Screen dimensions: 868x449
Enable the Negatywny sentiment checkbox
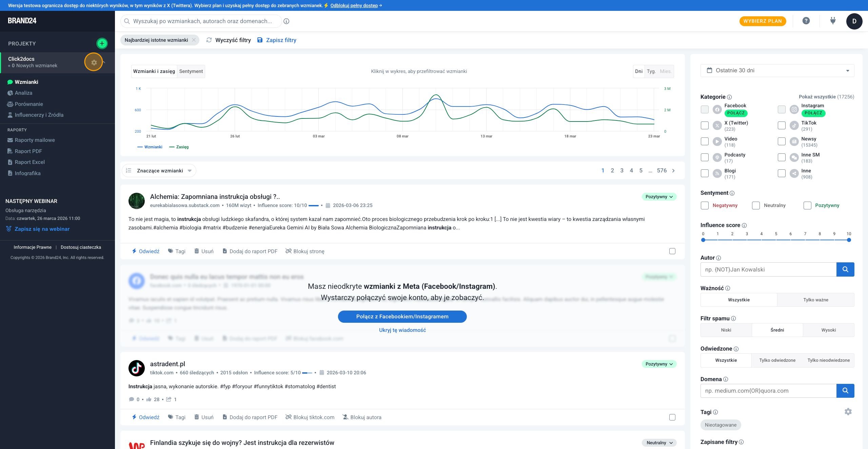[x=705, y=205]
